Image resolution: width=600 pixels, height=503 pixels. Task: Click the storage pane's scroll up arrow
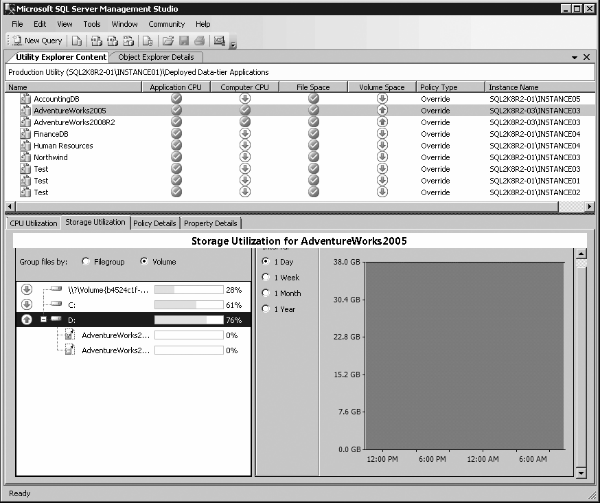[x=581, y=254]
